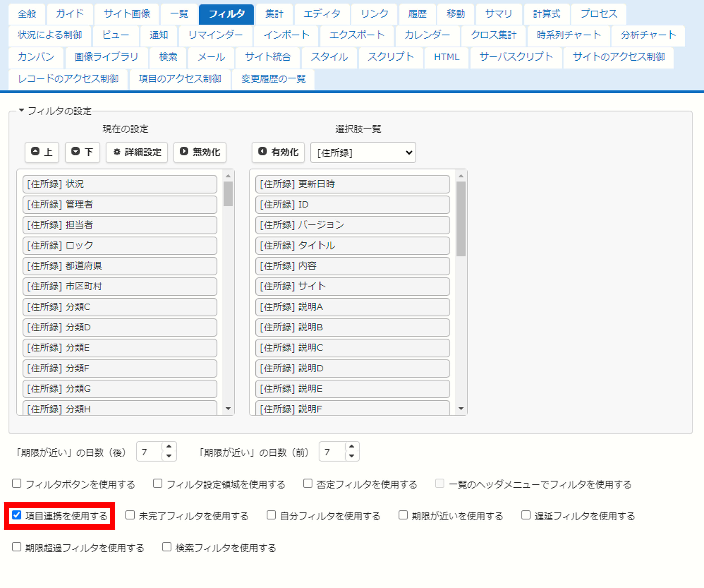Viewport: 704px width, 588px height.
Task: Click the 選択肢一覧 list scrollbar thumb
Action: coord(461,219)
